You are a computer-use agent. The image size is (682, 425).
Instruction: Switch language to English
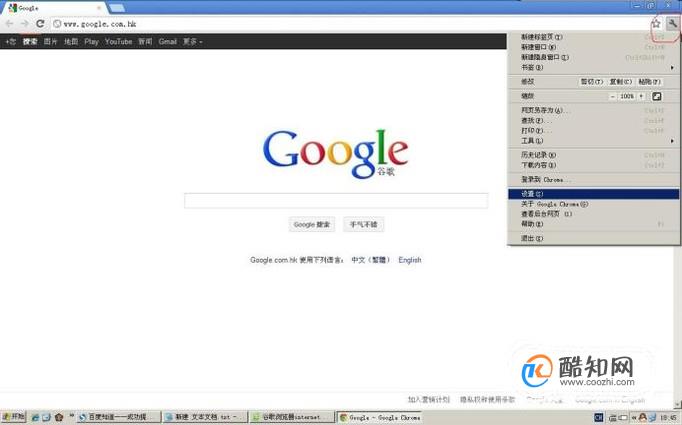tap(410, 260)
